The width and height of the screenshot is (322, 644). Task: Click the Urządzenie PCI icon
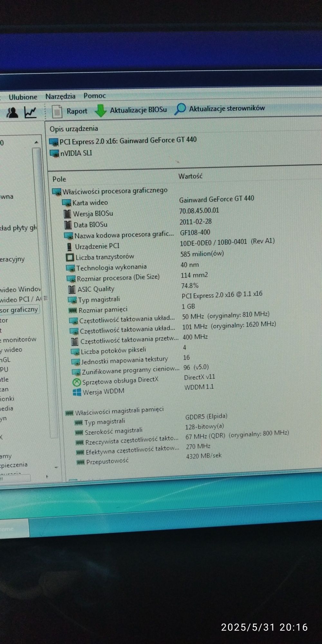point(69,247)
